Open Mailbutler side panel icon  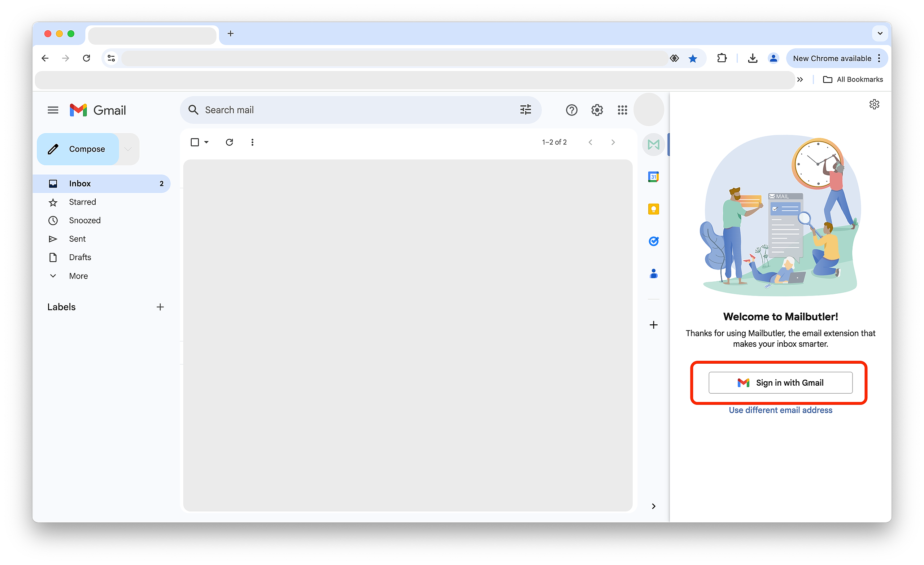click(x=653, y=144)
